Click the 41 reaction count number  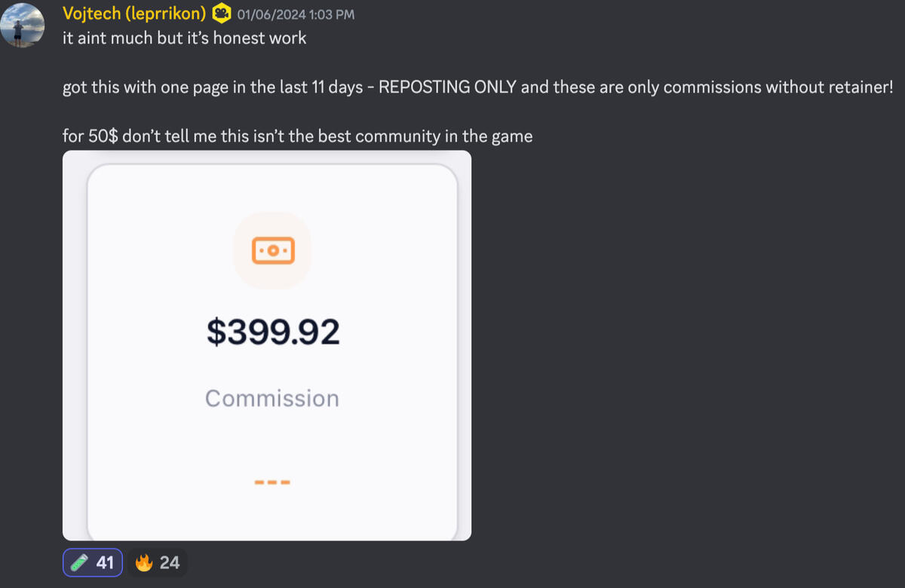click(x=105, y=562)
